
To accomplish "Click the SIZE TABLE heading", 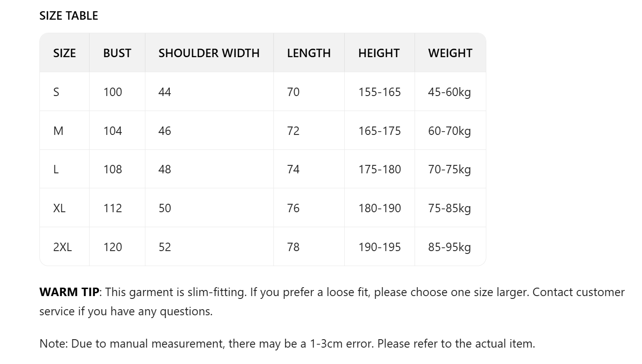I will [x=68, y=15].
